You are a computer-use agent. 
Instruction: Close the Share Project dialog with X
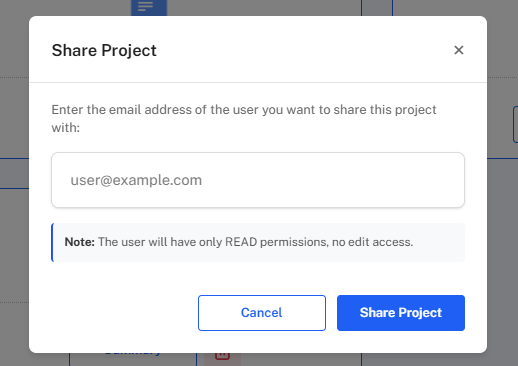[459, 50]
